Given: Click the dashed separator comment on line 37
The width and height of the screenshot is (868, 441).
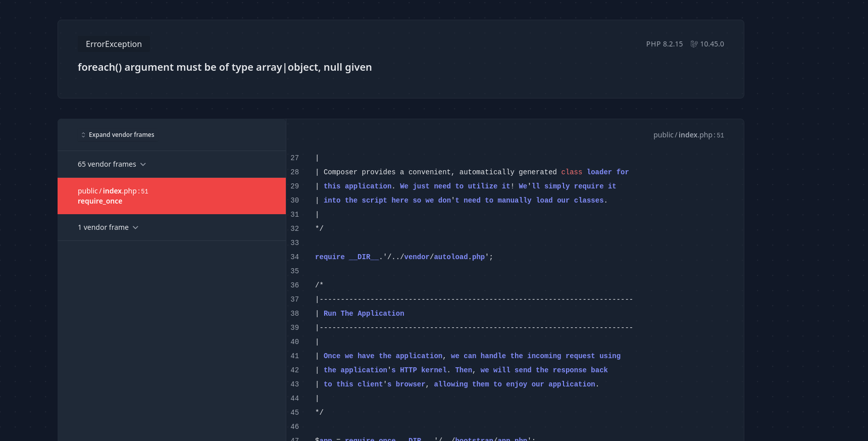Looking at the screenshot, I should pos(474,300).
